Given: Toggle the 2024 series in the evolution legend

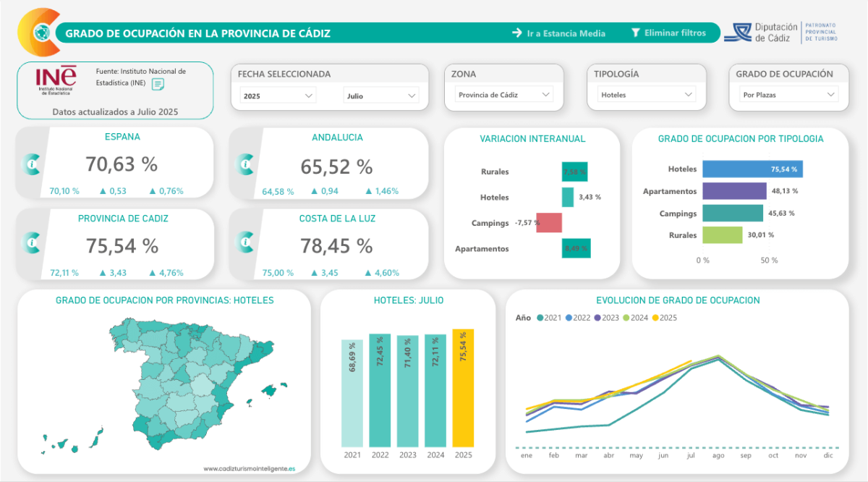Looking at the screenshot, I should 635,317.
